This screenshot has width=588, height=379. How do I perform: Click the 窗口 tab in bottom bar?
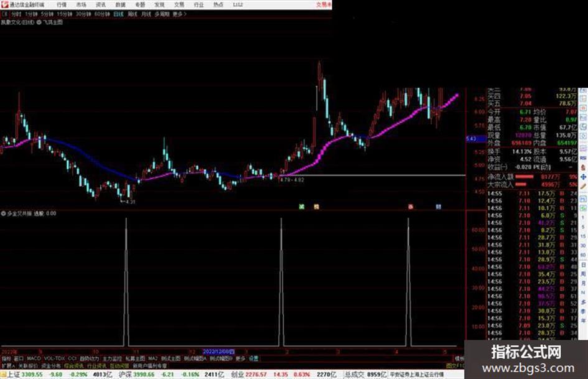click(x=19, y=358)
